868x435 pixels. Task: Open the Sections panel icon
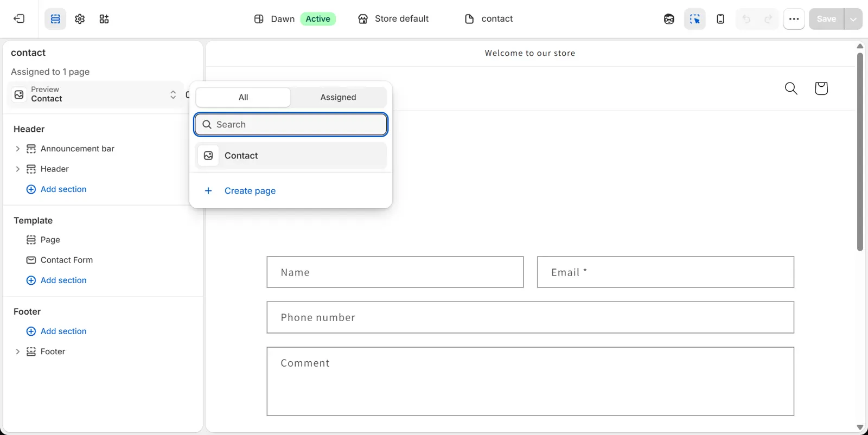[x=55, y=19]
